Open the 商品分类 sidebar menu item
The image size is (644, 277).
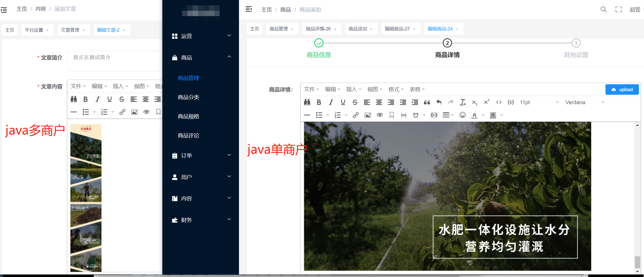pyautogui.click(x=188, y=97)
